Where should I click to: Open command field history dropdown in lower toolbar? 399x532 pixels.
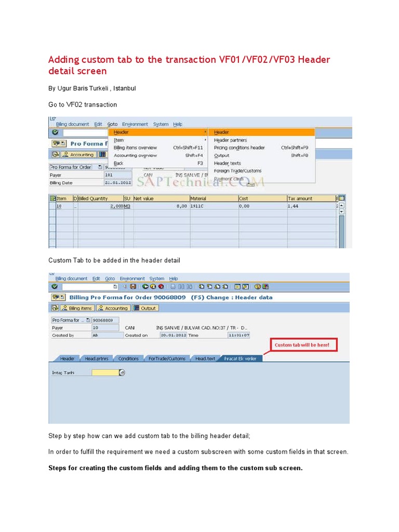115,287
